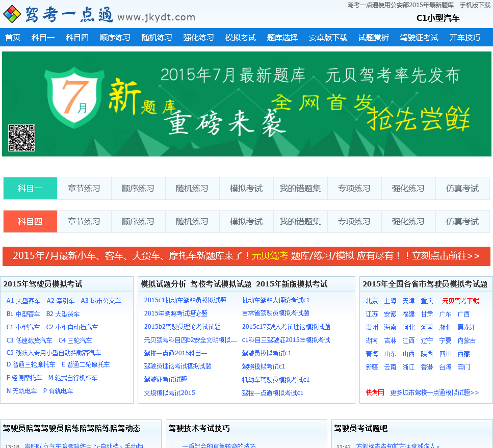Select the green 科目一 tab
This screenshot has width=493, height=448.
coord(30,188)
